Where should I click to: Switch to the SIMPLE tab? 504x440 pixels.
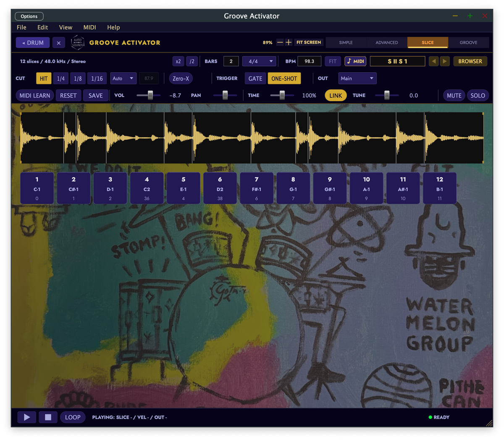(x=346, y=42)
